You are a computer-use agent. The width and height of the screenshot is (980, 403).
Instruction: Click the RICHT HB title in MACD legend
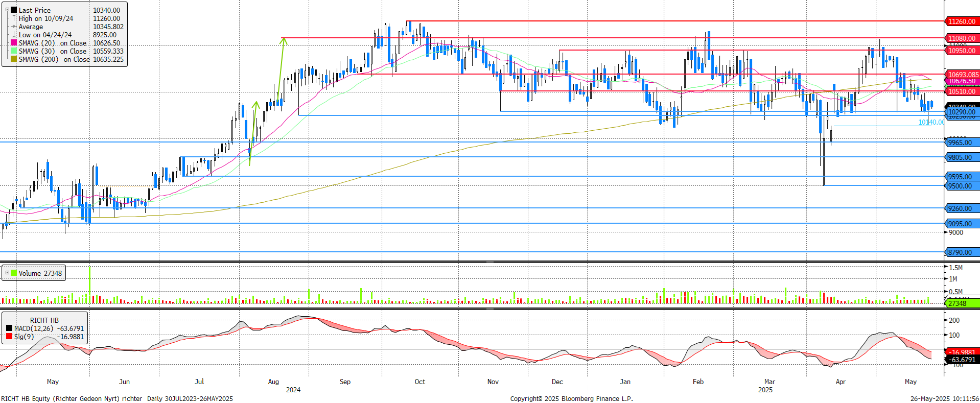click(x=44, y=320)
